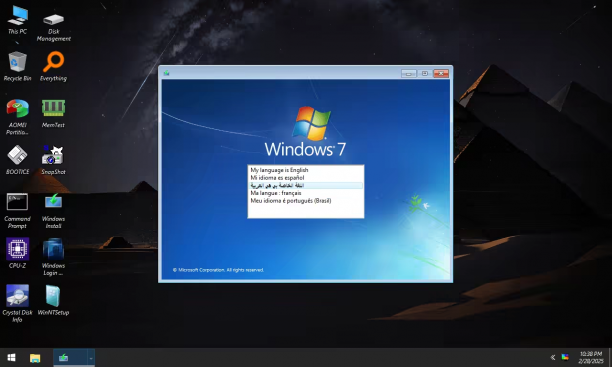Minimize the Windows 7 setup window
Screen dimensions: 612x367
[x=409, y=73]
